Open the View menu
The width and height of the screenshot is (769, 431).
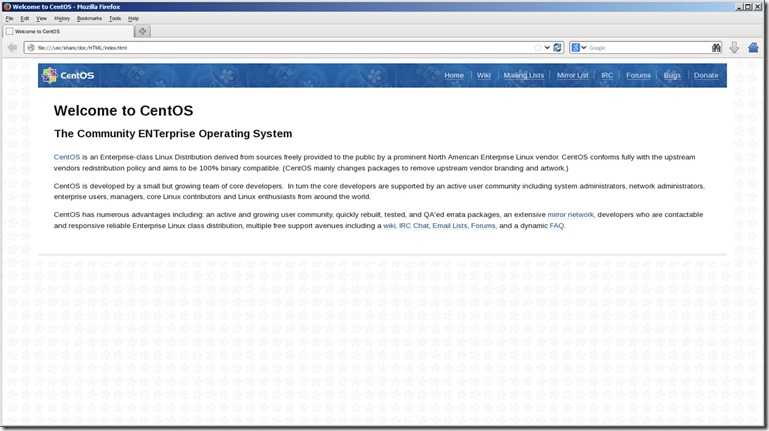[x=42, y=19]
